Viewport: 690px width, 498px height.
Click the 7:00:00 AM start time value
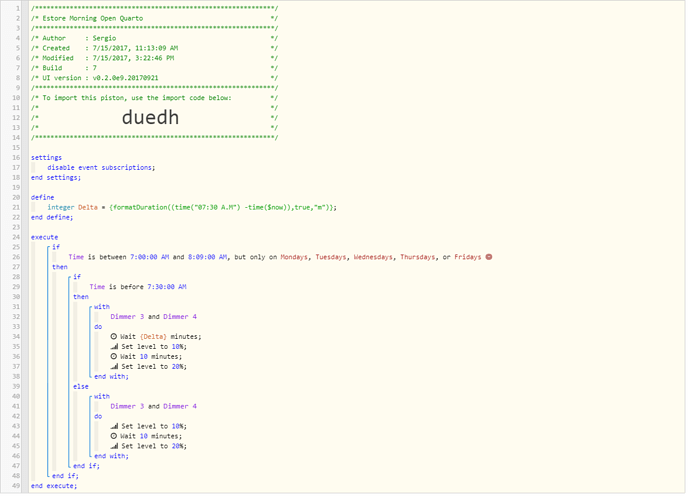click(x=147, y=257)
